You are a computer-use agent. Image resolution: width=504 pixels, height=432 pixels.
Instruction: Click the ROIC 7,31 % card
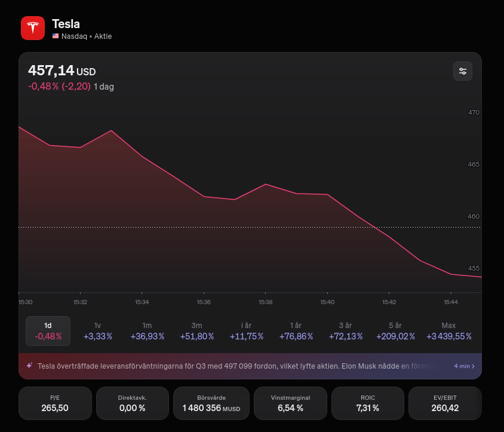[368, 403]
